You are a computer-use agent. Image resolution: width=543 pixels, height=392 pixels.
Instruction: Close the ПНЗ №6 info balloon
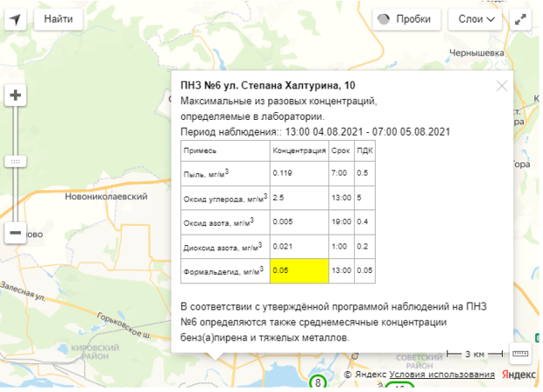[x=502, y=86]
